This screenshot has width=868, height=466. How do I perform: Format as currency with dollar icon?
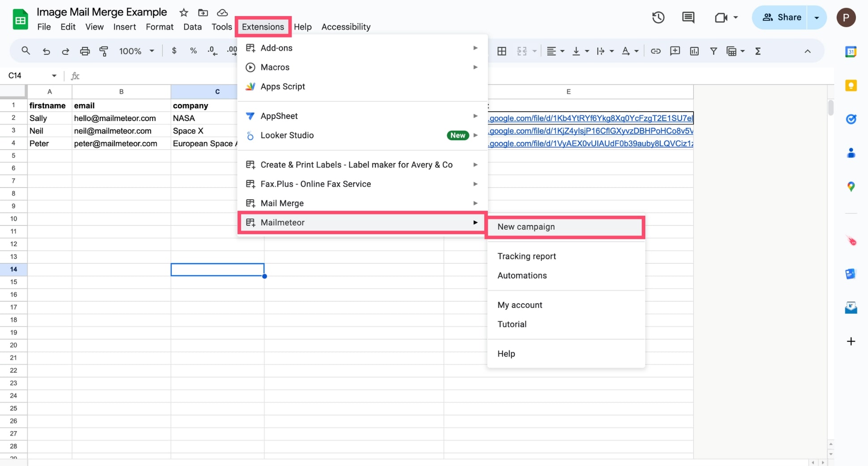174,51
